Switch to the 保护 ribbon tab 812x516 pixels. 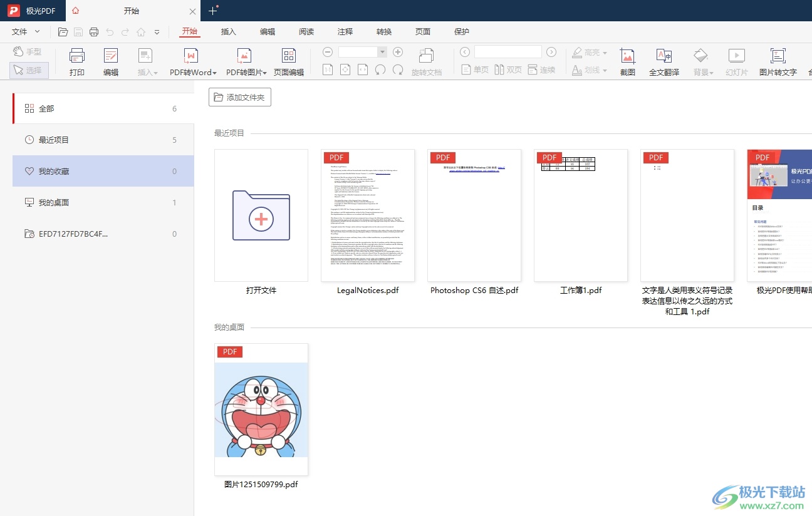coord(462,32)
